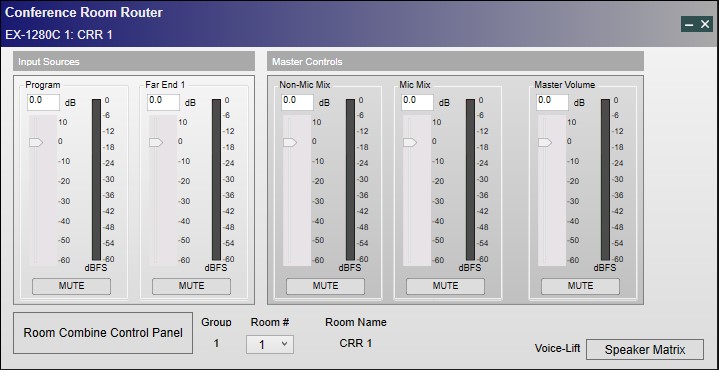
Task: Click the Room Name label
Action: point(356,322)
